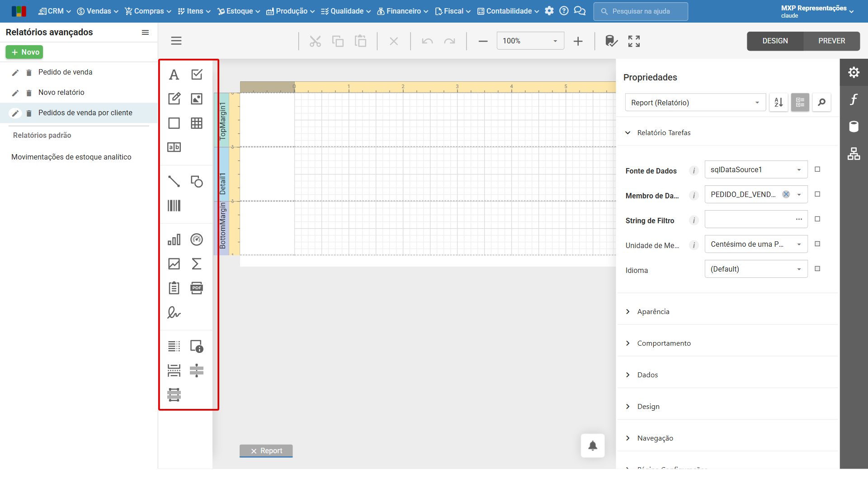This screenshot has height=488, width=868.
Task: Collapse the Relatório Tarefas section
Action: 664,133
